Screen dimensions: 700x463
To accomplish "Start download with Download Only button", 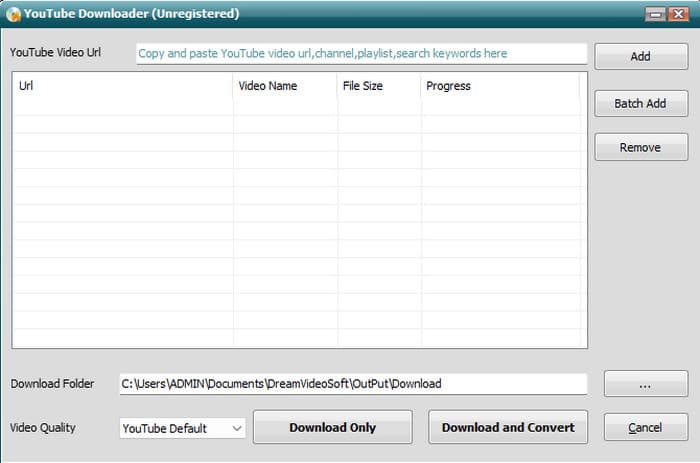I will tap(332, 427).
